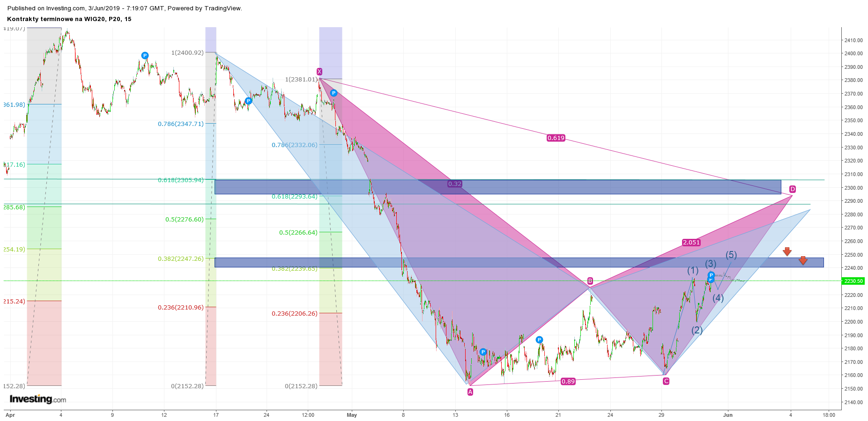Click the 0.618(2293.64) Fibonacci label
Screen dimensions: 868x421
click(295, 197)
